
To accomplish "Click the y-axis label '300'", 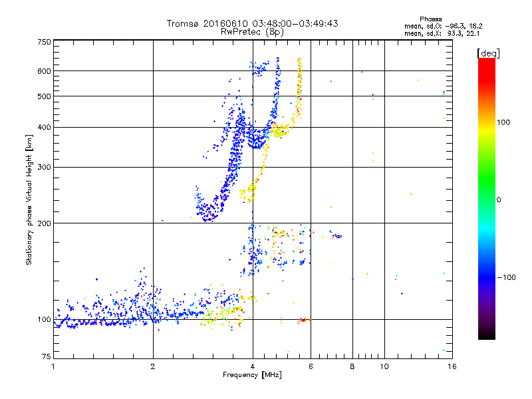I will click(44, 167).
